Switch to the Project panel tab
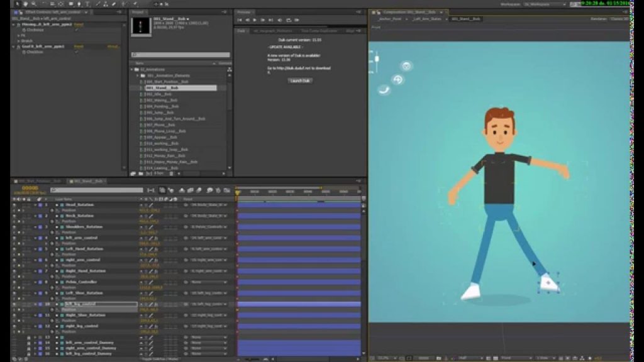The height and width of the screenshot is (362, 644). click(138, 12)
